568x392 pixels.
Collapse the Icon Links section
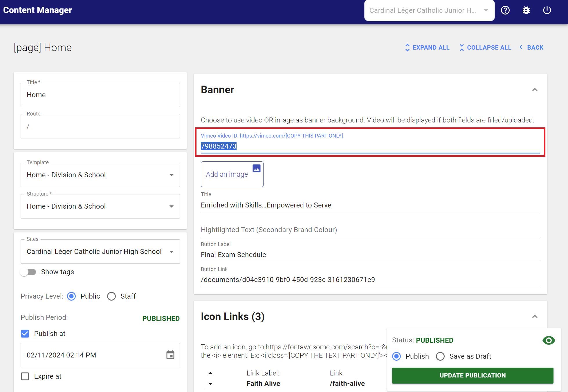tap(535, 317)
